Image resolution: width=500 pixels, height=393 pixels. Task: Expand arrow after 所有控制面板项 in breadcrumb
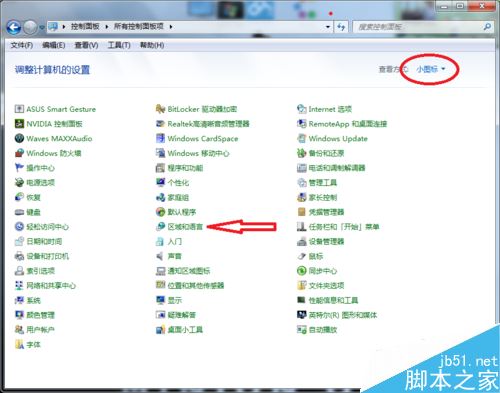tap(171, 27)
